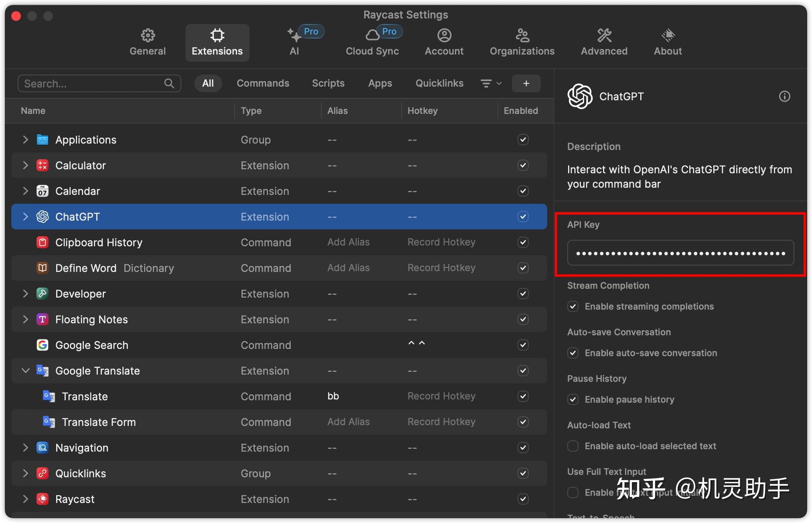Expand the ChatGPT extension row

pos(25,217)
